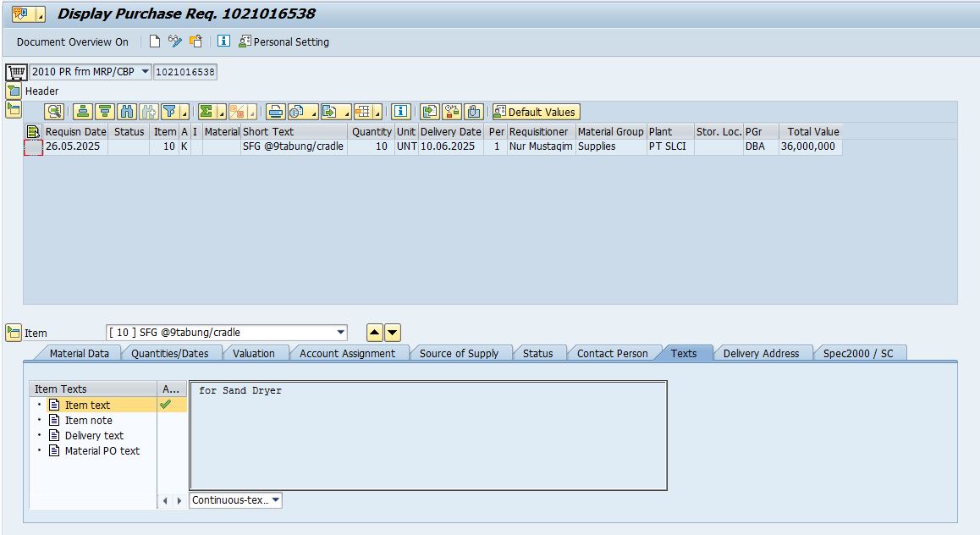980x535 pixels.
Task: Click the Print icon in grid toolbar
Action: (276, 112)
